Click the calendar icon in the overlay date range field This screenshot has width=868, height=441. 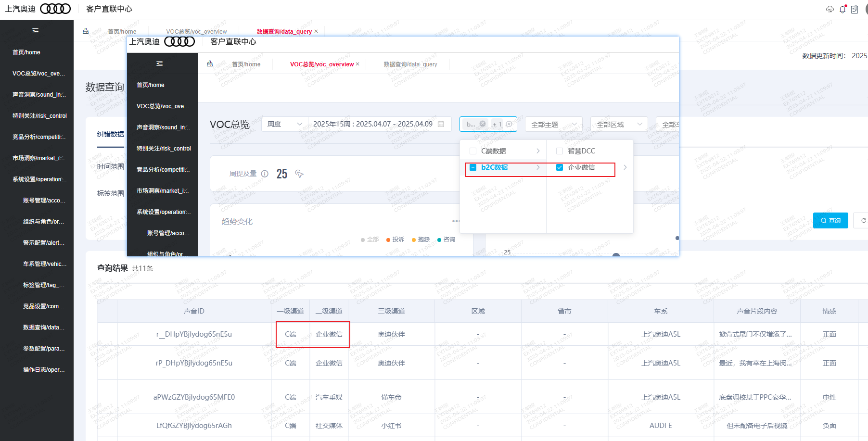click(441, 124)
